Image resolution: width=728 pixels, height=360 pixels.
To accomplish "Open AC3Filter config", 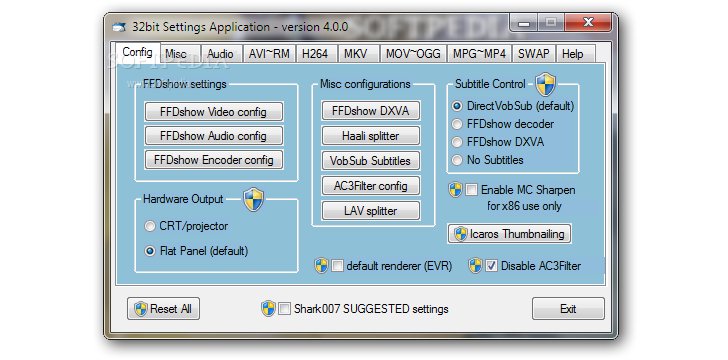I will (x=370, y=186).
